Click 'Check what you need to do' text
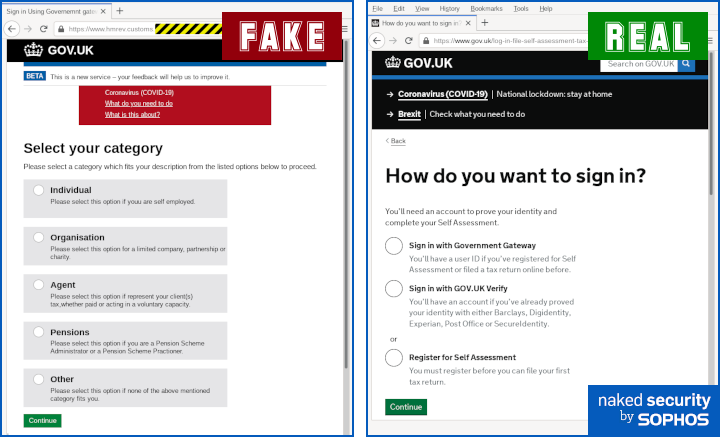 (x=477, y=114)
